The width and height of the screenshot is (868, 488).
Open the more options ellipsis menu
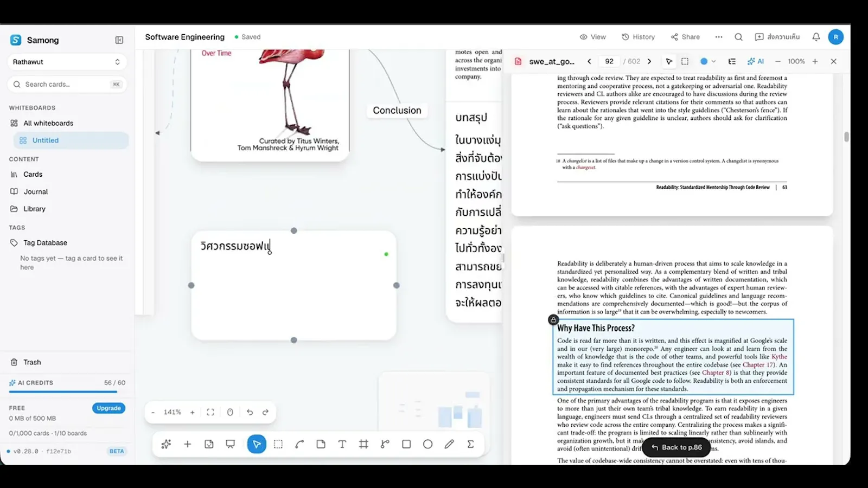(x=719, y=37)
